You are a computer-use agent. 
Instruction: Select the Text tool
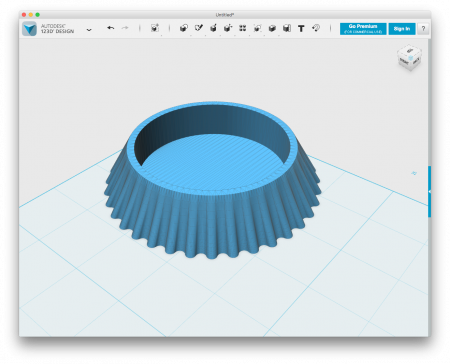click(301, 29)
